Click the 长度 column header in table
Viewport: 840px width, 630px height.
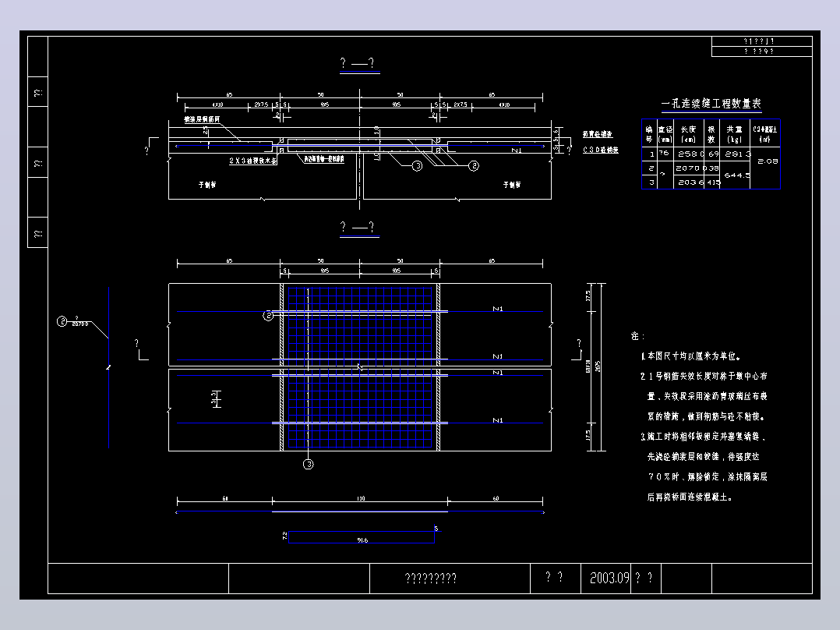coord(688,134)
